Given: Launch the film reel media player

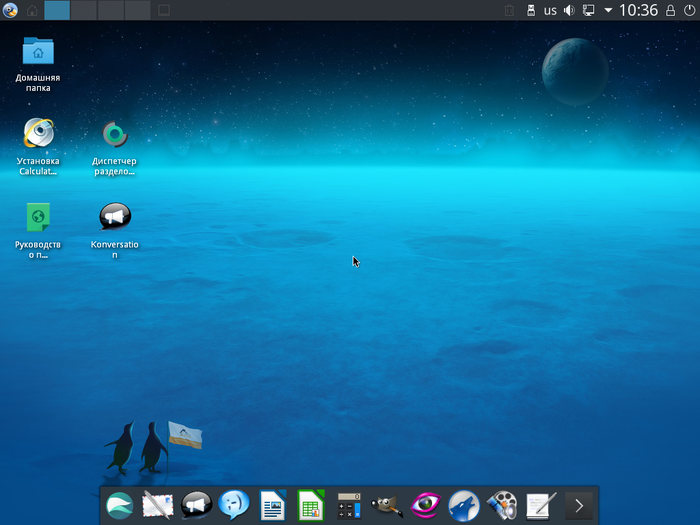Looking at the screenshot, I should [x=502, y=505].
